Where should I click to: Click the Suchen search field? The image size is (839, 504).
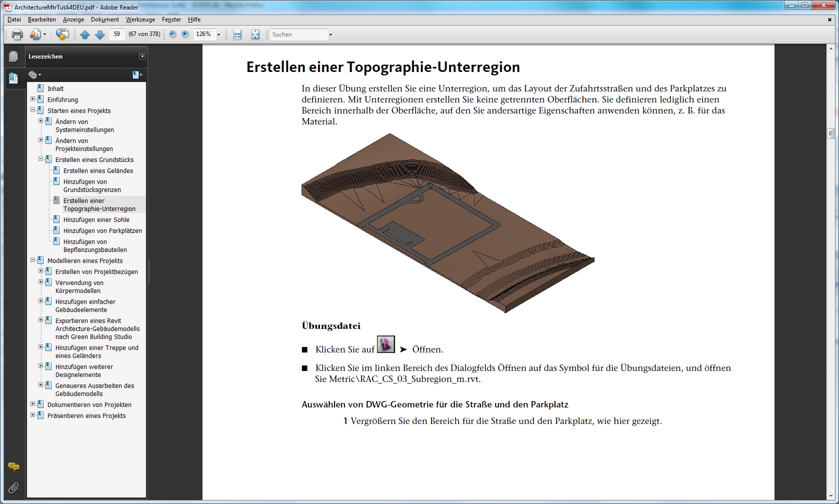pyautogui.click(x=298, y=34)
